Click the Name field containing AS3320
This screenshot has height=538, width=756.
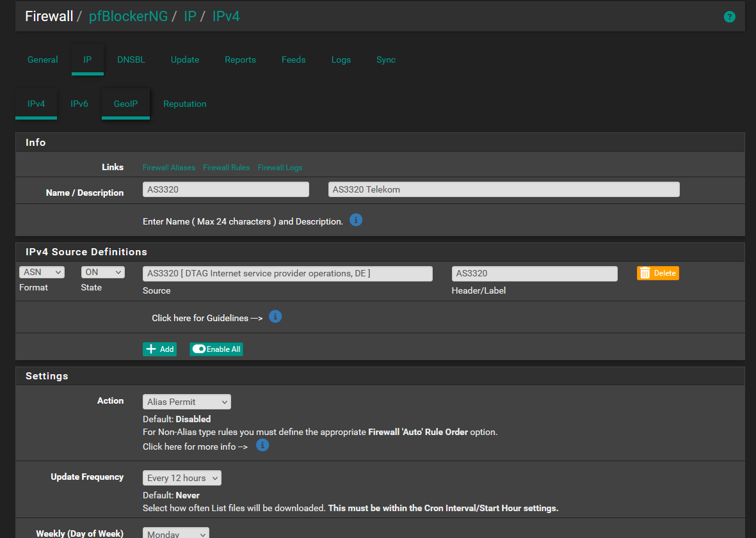[x=225, y=189]
